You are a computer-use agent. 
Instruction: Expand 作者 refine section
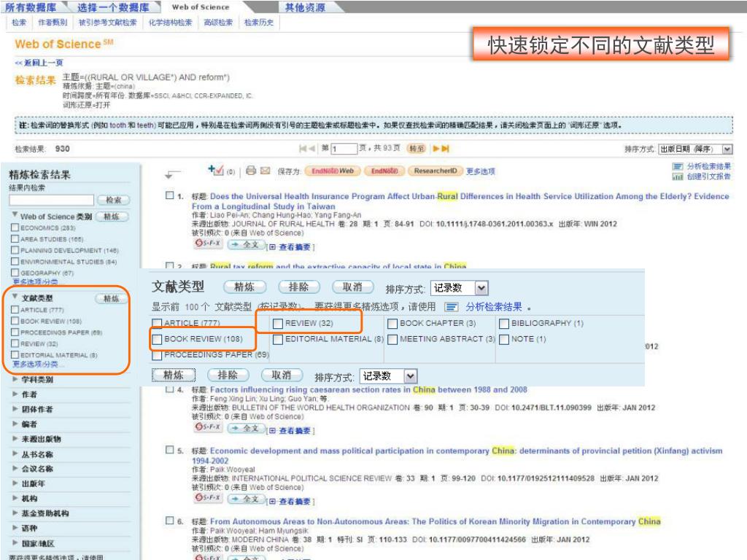15,394
